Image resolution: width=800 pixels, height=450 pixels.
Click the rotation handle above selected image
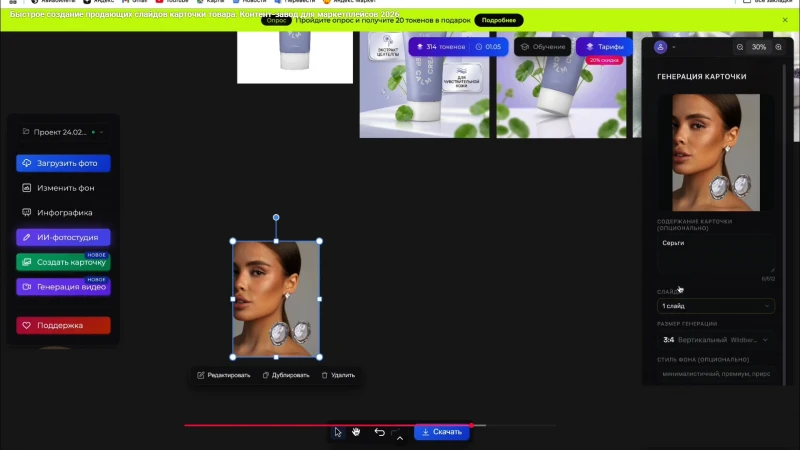pos(276,217)
